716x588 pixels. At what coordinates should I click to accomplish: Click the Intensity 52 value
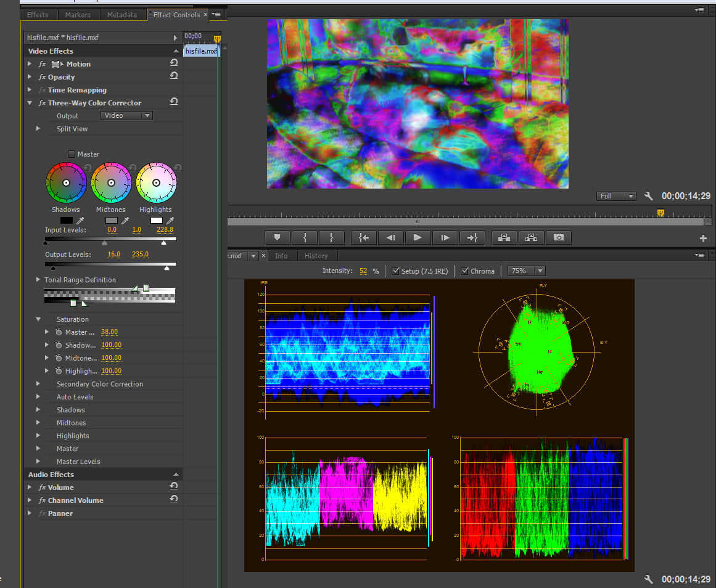tap(363, 271)
